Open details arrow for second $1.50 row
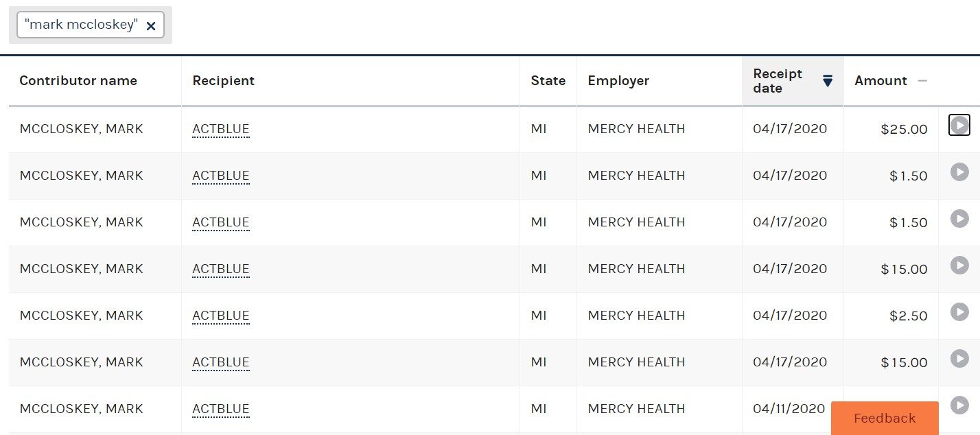The width and height of the screenshot is (980, 435). click(959, 218)
